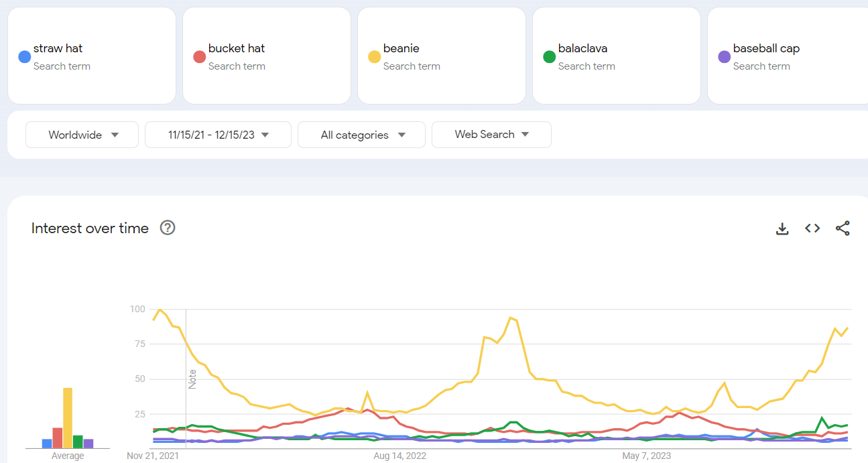Click the embed code icon
868x463 pixels.
[x=812, y=228]
